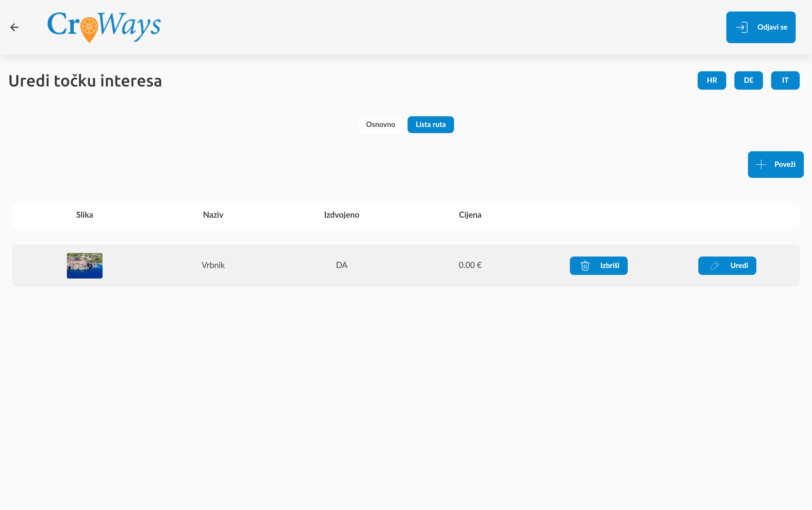Click the Naziv column header

(x=213, y=215)
